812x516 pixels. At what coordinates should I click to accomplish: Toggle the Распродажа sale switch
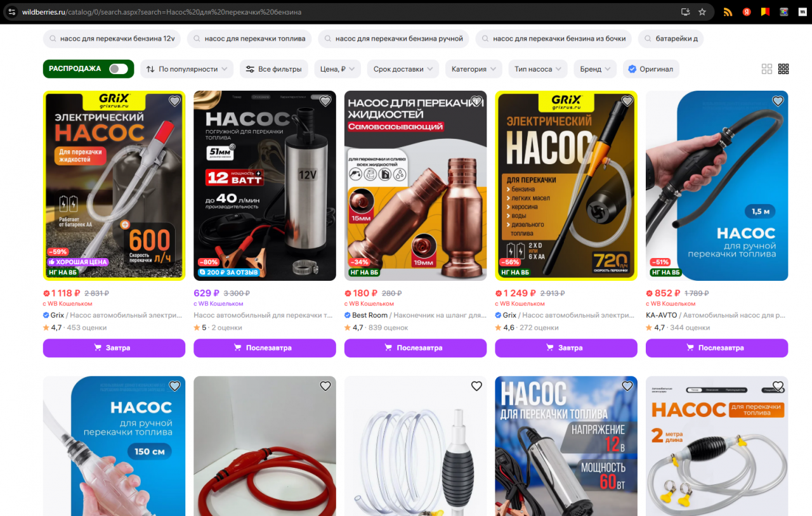point(118,69)
